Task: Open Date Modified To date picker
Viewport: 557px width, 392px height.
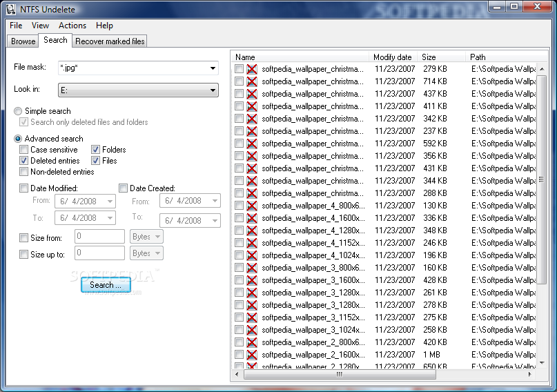Action: coord(110,217)
